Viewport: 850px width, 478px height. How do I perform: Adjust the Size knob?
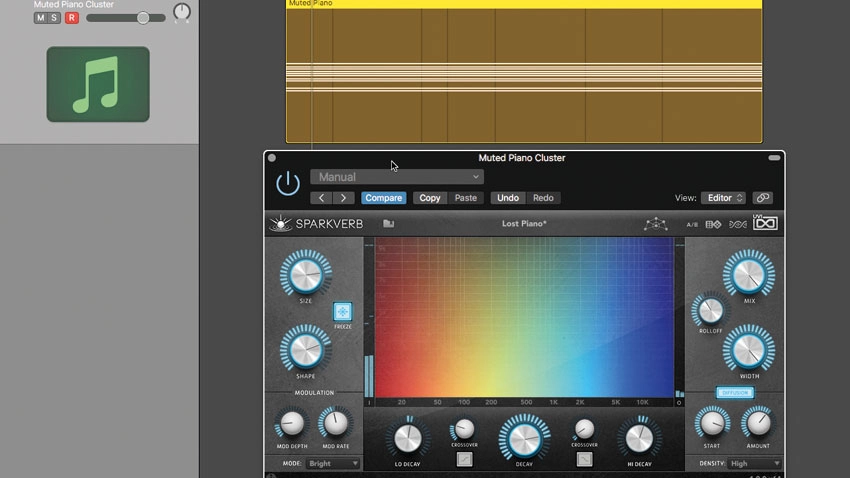[305, 274]
